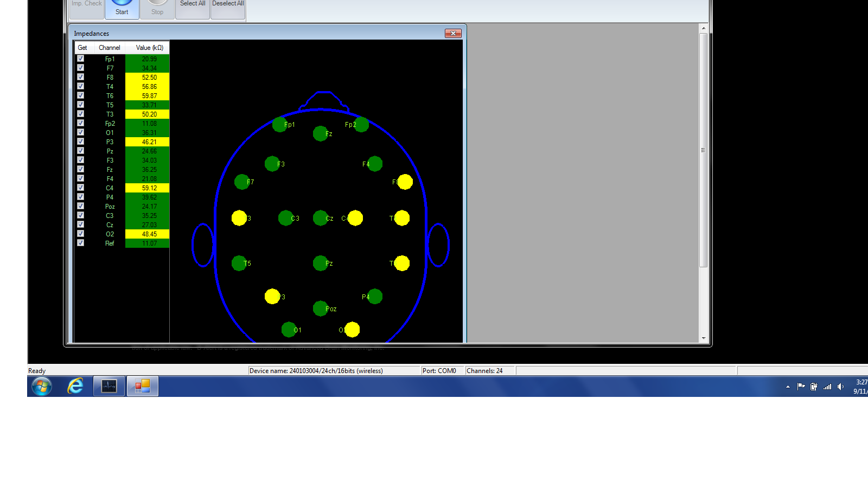Viewport: 868px width, 488px height.
Task: Click the scrollbar down arrow
Action: (x=704, y=338)
